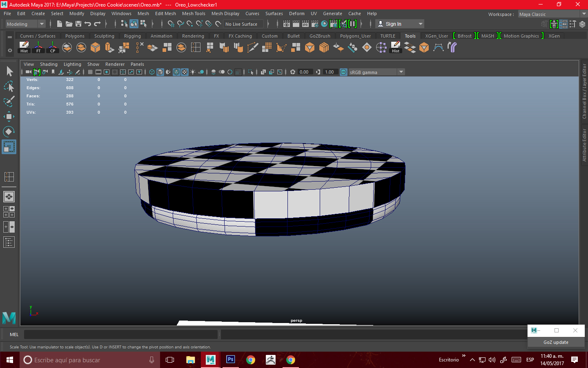Toggle the viewport grid display

pos(90,72)
